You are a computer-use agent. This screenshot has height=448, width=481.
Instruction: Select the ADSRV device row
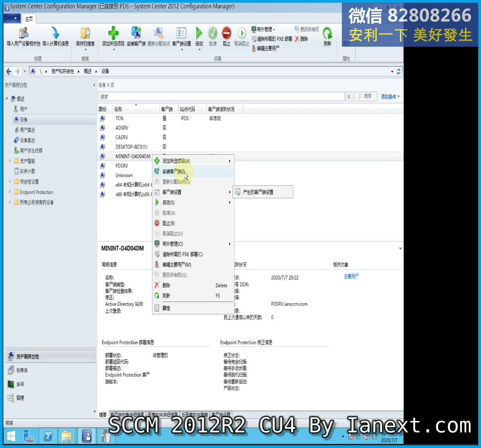click(250, 128)
